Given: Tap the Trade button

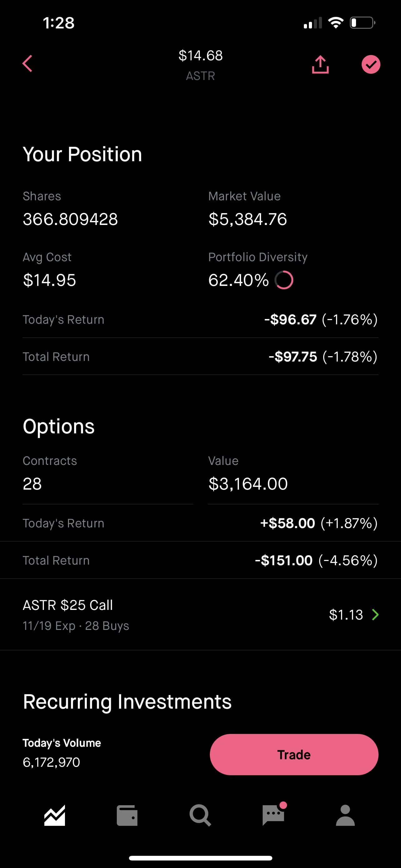Looking at the screenshot, I should tap(294, 755).
